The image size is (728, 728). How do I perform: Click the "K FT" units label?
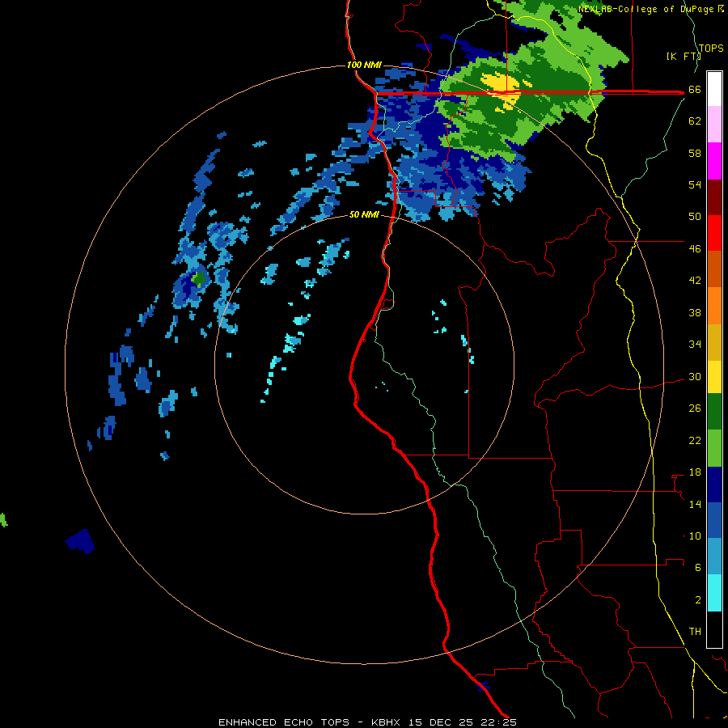[x=684, y=56]
